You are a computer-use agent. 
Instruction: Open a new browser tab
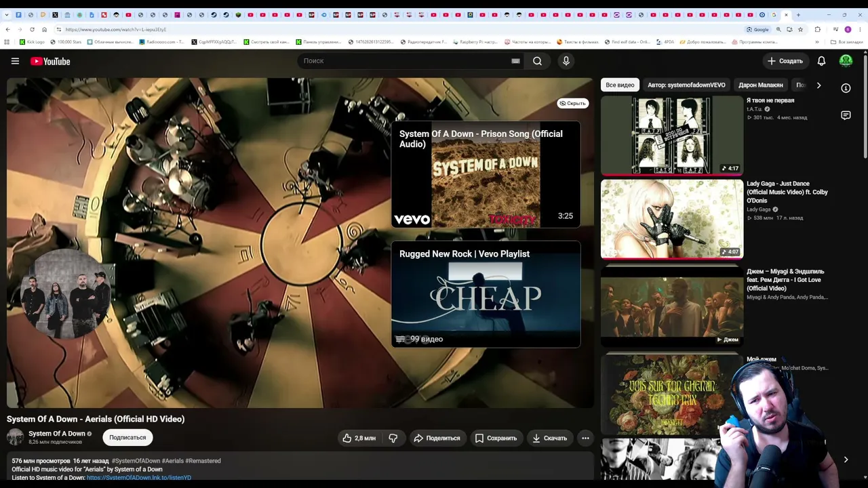[798, 15]
